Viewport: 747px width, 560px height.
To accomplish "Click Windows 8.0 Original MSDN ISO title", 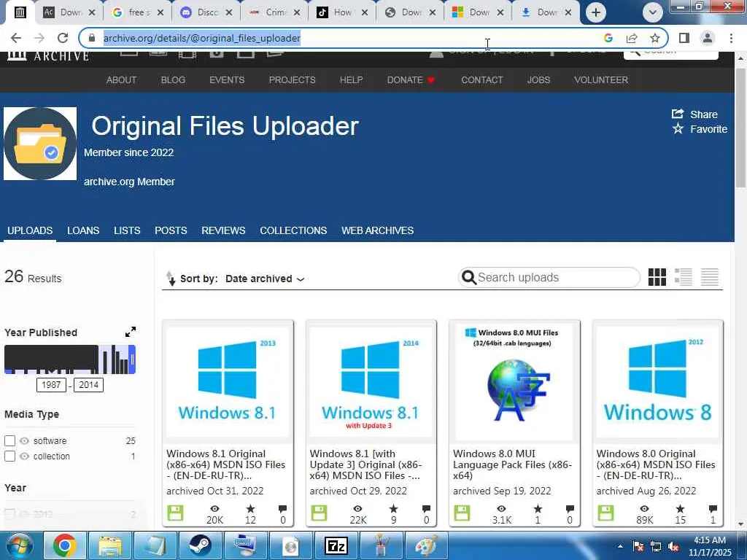I will click(x=656, y=464).
